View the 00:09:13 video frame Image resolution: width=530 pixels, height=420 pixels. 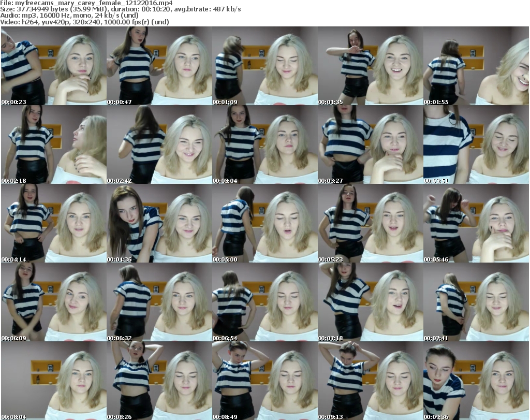[371, 381]
